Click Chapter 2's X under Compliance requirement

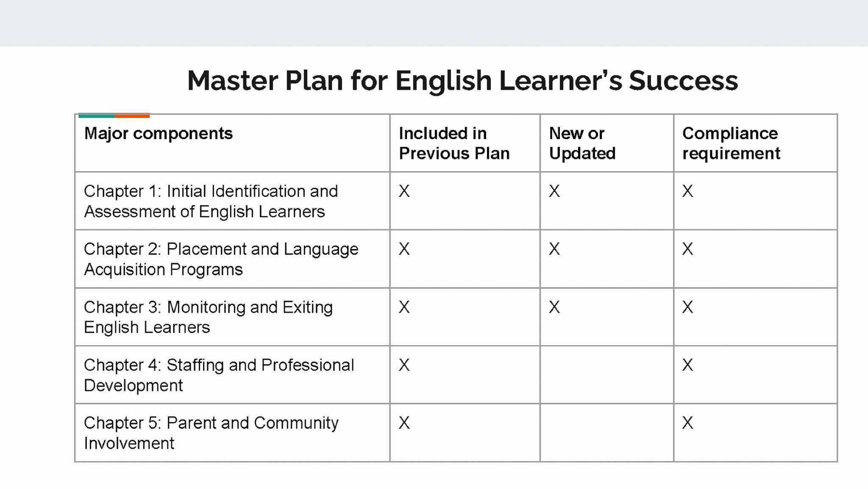pos(687,249)
